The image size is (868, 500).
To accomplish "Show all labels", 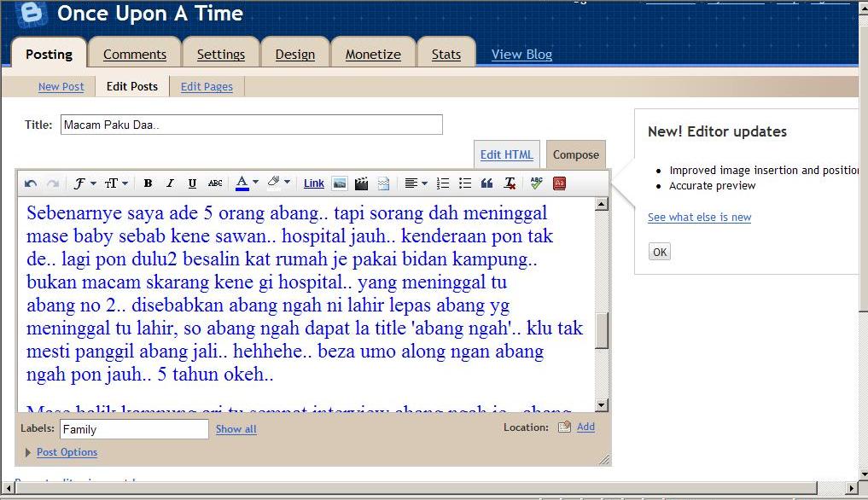I will tap(236, 429).
